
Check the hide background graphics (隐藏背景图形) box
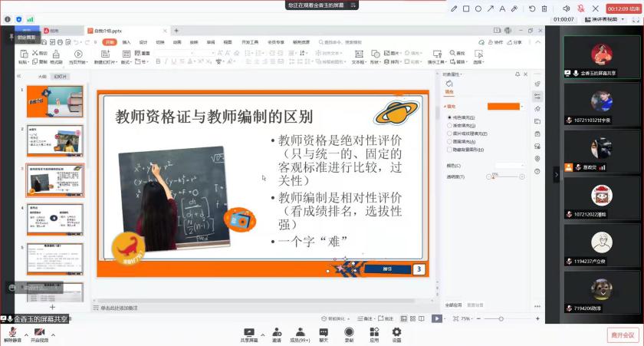[449, 150]
